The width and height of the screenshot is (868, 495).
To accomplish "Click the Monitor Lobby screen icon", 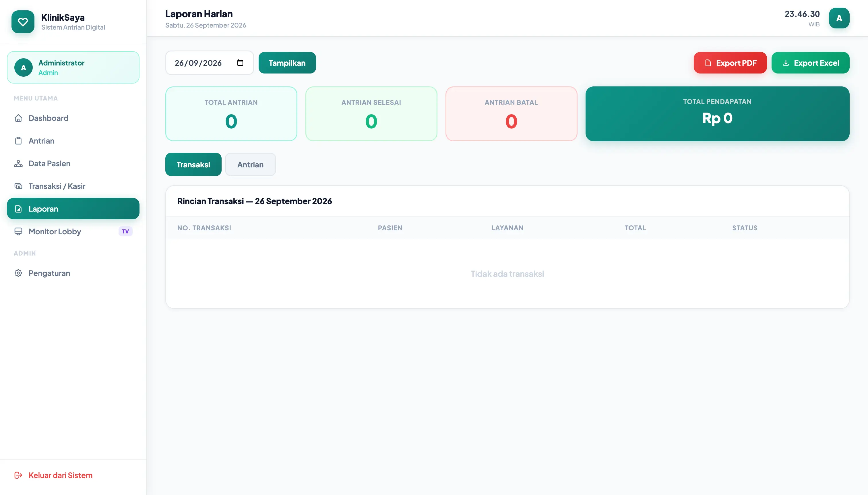I will (18, 231).
